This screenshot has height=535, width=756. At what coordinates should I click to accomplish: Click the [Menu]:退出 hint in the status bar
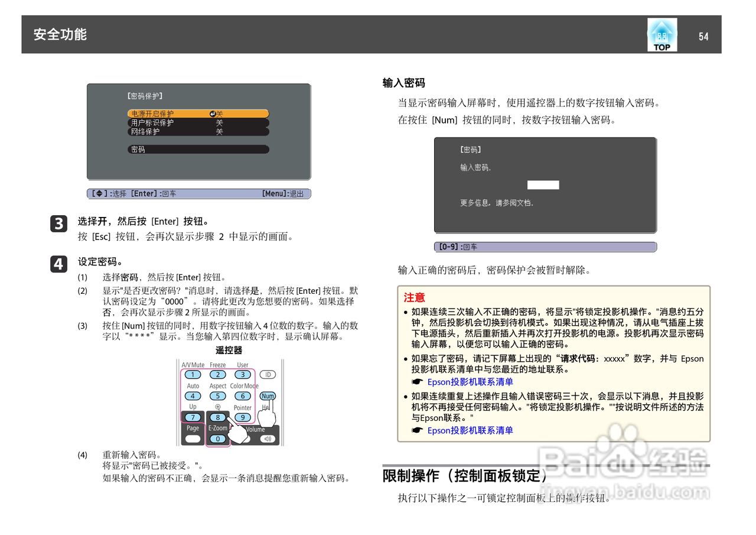pyautogui.click(x=282, y=194)
